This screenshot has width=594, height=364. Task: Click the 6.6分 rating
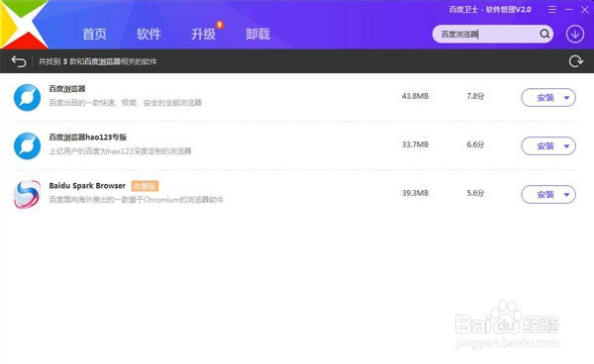[475, 144]
